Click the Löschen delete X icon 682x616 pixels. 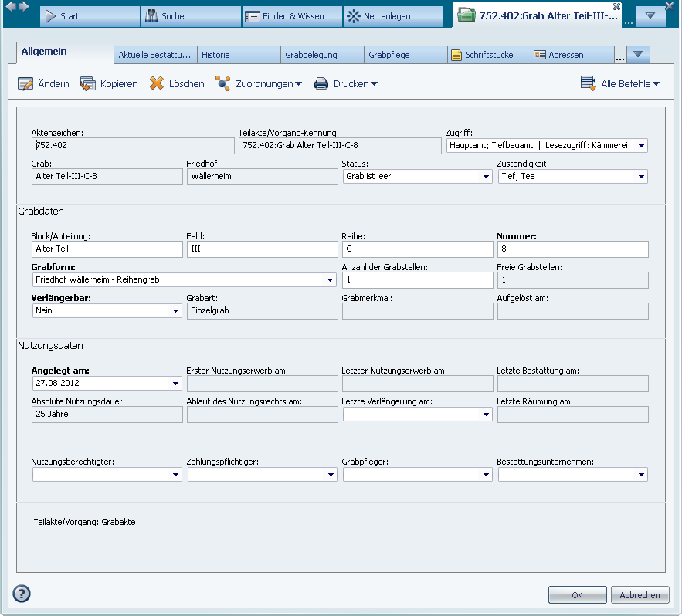tap(157, 84)
